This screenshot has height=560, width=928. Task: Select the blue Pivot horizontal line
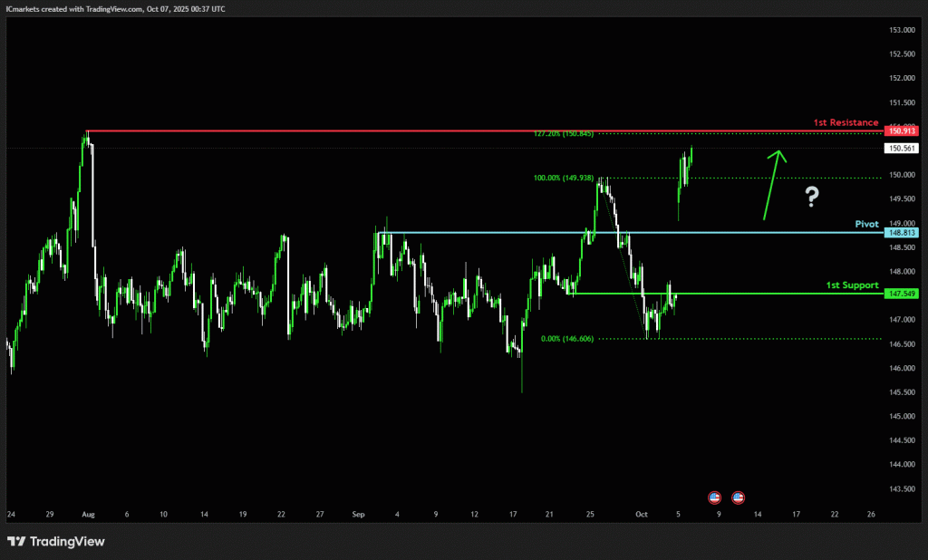[634, 233]
